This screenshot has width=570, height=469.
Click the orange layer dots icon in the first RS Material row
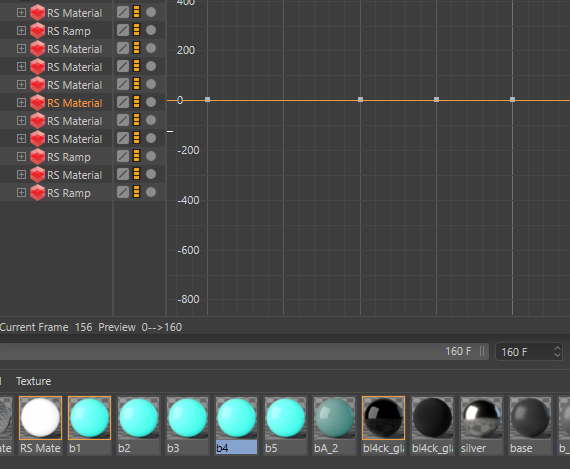[x=137, y=12]
